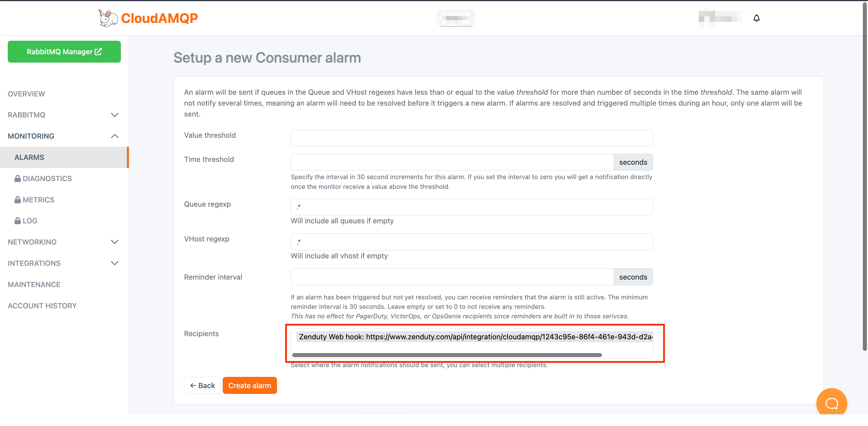Screen dimensions: 868x426
Task: Click the lock icon beside Log
Action: pos(18,221)
